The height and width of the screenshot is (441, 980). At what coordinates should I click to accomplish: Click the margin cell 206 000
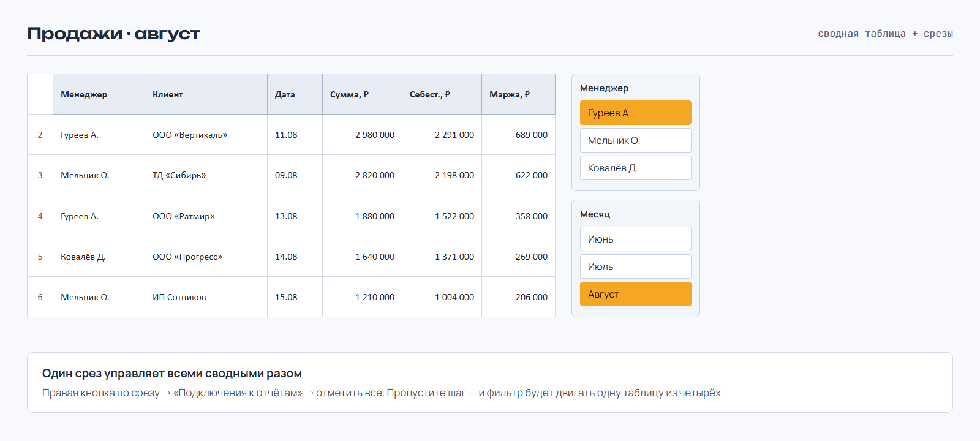click(x=519, y=297)
